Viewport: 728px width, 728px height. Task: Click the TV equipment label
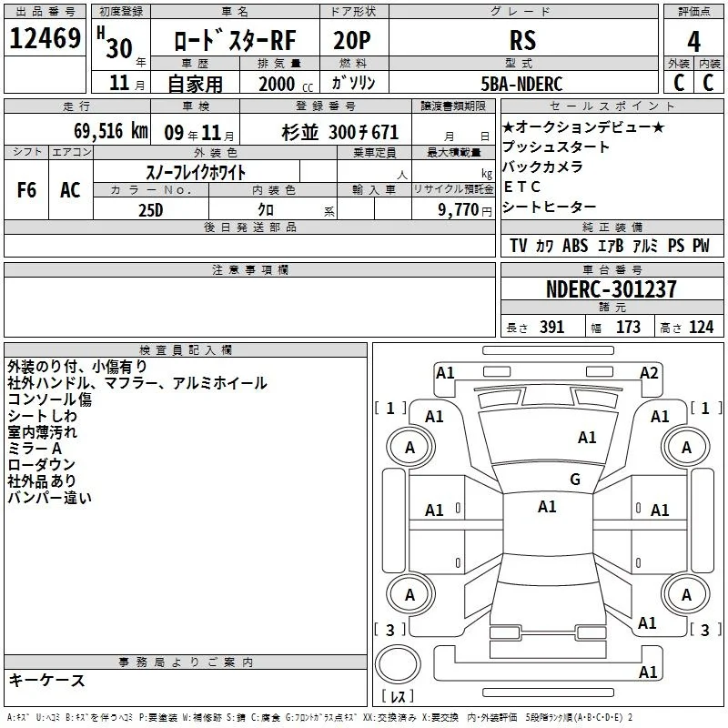tap(518, 246)
